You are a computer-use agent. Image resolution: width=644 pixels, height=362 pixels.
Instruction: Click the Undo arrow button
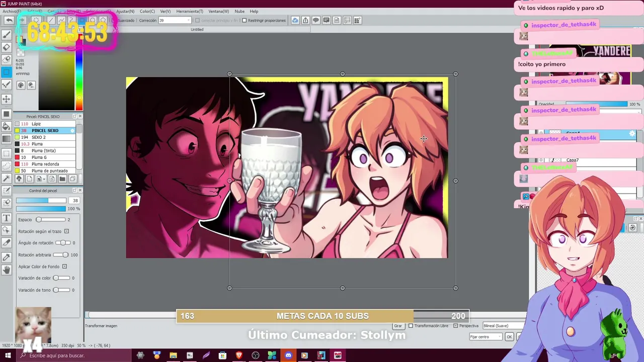point(9,20)
